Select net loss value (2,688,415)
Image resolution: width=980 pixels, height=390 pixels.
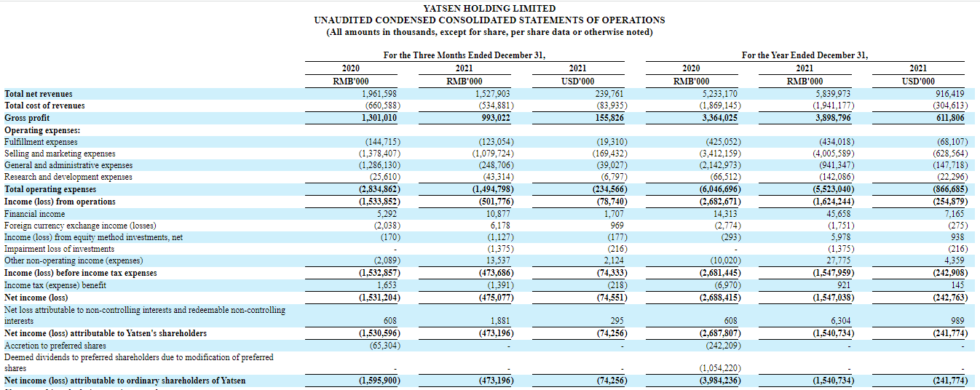(719, 297)
